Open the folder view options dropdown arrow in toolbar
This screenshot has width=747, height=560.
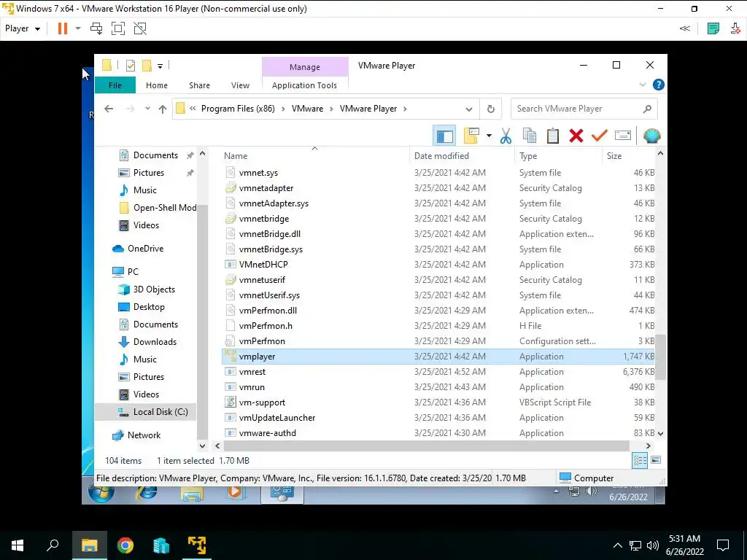(489, 136)
